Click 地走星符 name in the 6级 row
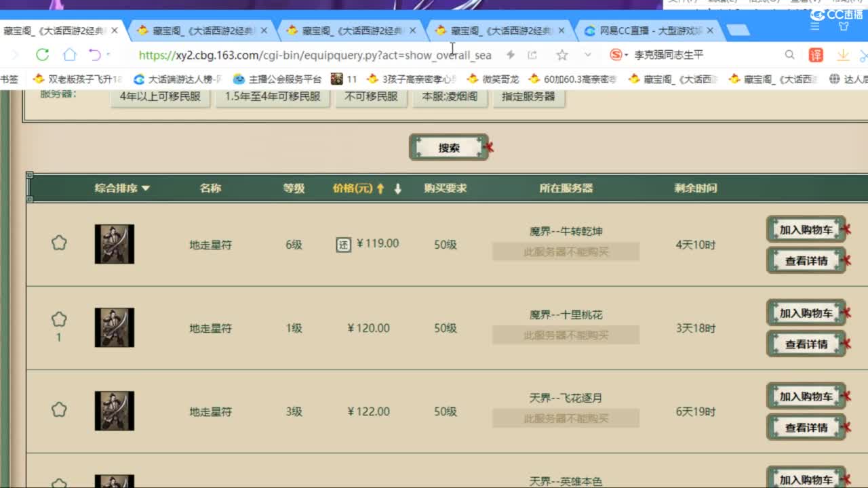The height and width of the screenshot is (488, 868). tap(210, 245)
